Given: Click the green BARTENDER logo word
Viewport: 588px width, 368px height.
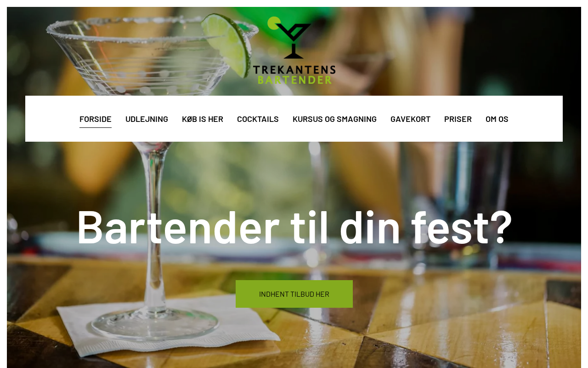Looking at the screenshot, I should (x=294, y=80).
